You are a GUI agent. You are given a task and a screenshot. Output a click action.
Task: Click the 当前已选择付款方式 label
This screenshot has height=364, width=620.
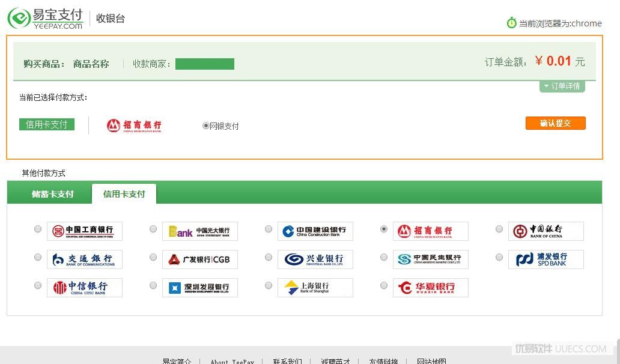[53, 98]
